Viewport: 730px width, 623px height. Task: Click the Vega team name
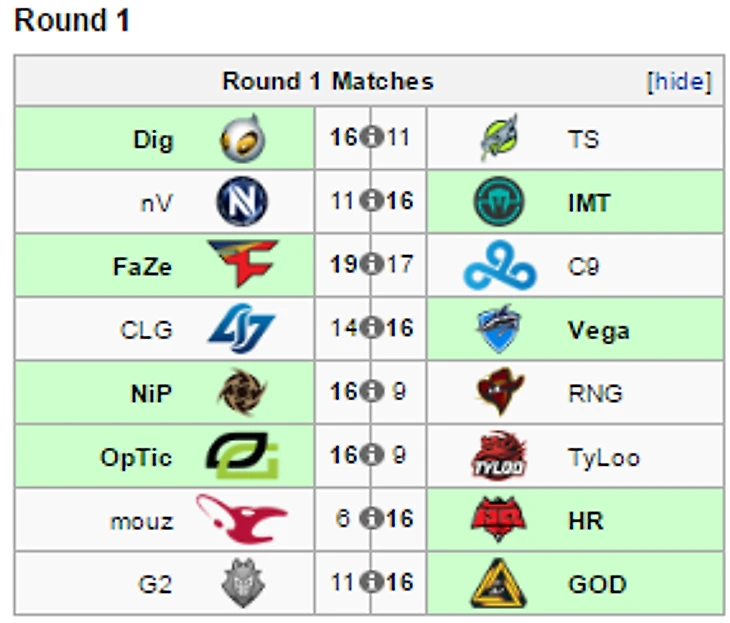pos(598,330)
